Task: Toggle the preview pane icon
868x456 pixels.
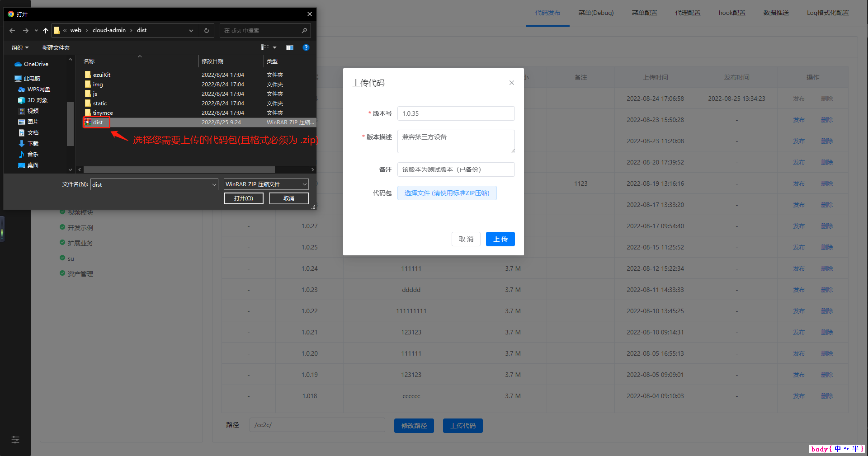Action: coord(290,47)
